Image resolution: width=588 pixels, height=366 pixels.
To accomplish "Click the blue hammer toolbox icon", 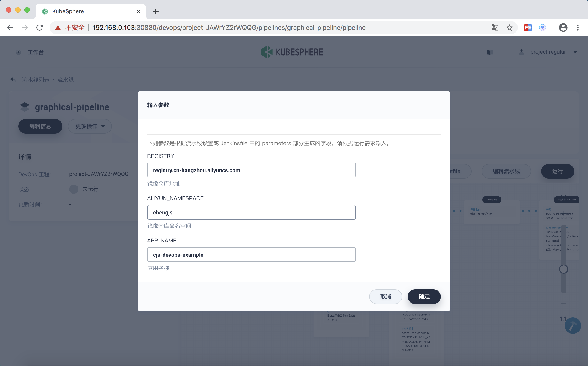I will click(x=573, y=326).
